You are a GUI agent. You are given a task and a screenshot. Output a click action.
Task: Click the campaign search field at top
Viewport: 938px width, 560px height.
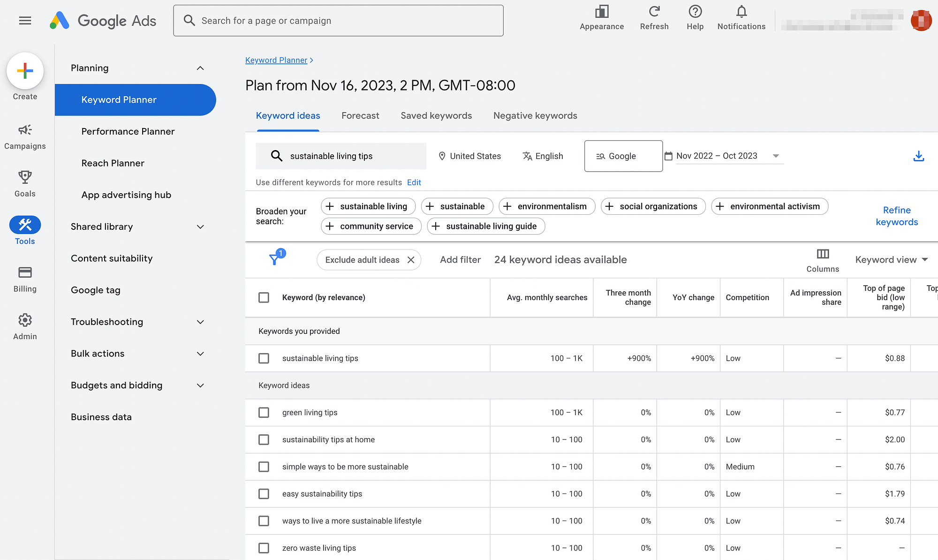tap(338, 21)
